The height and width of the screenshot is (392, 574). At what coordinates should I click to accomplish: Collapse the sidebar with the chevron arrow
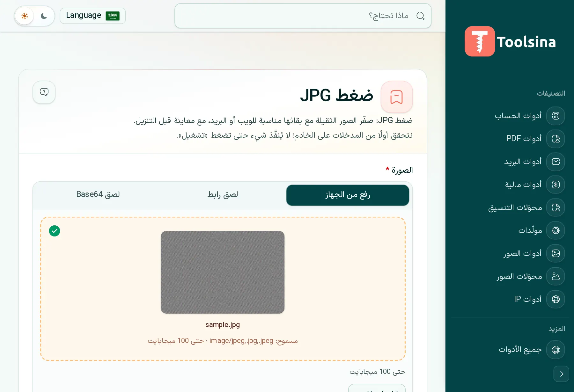point(561,374)
